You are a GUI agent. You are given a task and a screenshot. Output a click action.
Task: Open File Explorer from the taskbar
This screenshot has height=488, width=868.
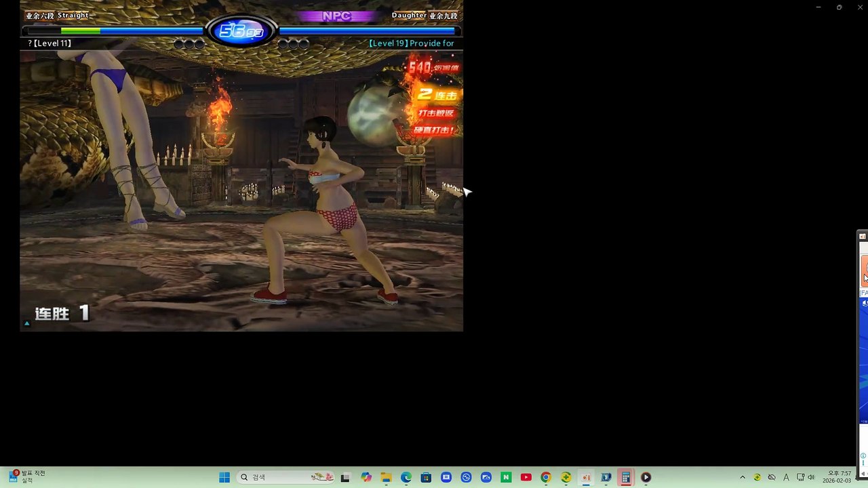(386, 477)
